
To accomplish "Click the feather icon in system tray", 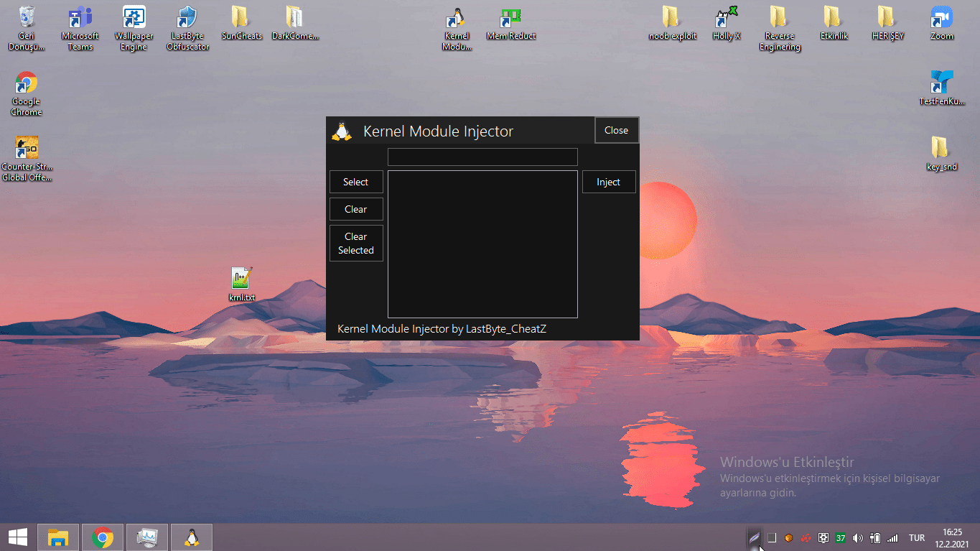I will [754, 537].
